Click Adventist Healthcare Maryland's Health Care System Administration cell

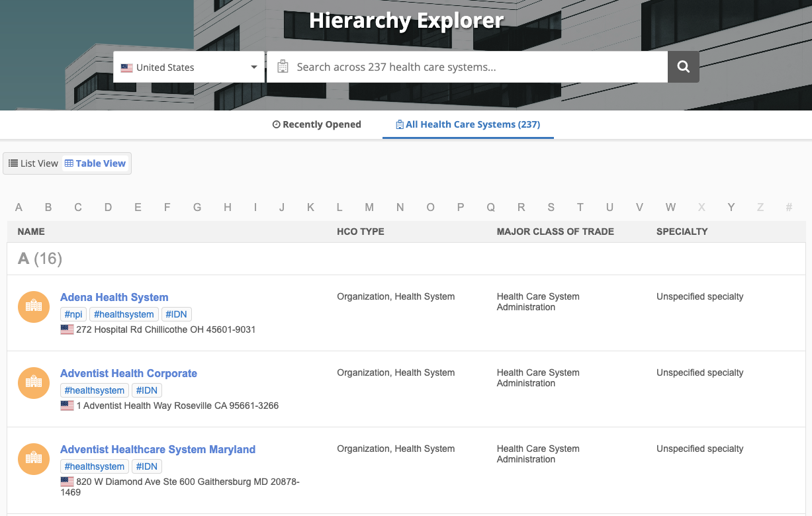(x=538, y=454)
